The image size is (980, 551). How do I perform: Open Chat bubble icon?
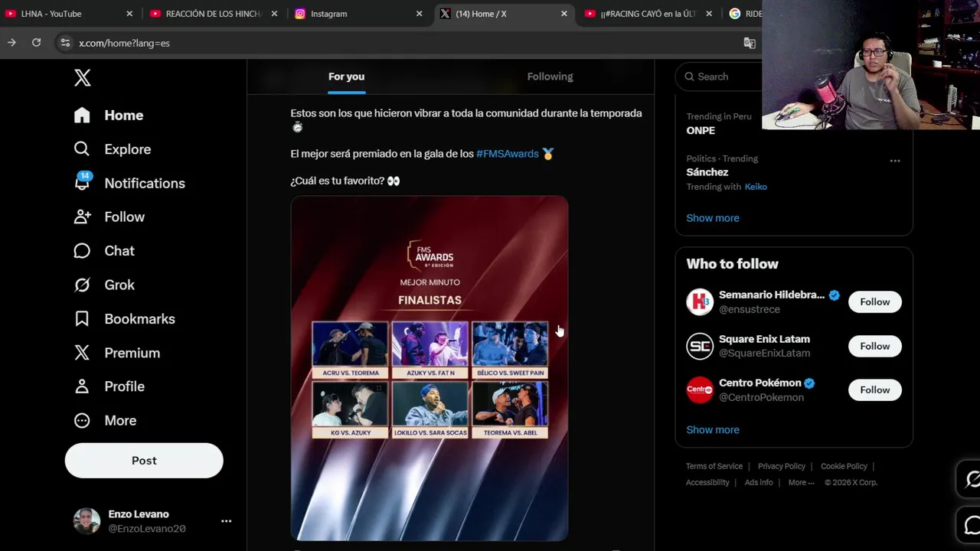click(x=82, y=250)
